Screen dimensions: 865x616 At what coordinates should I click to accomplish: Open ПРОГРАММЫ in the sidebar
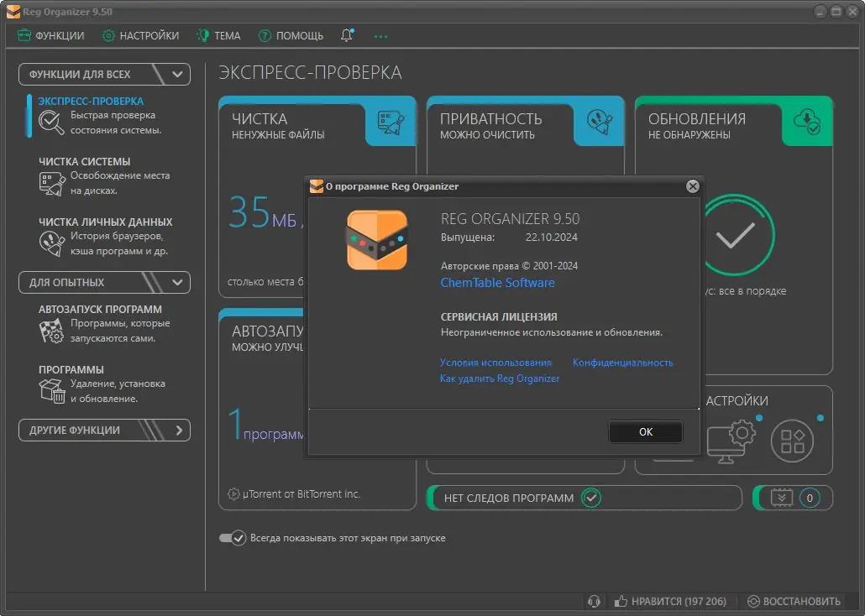[71, 369]
